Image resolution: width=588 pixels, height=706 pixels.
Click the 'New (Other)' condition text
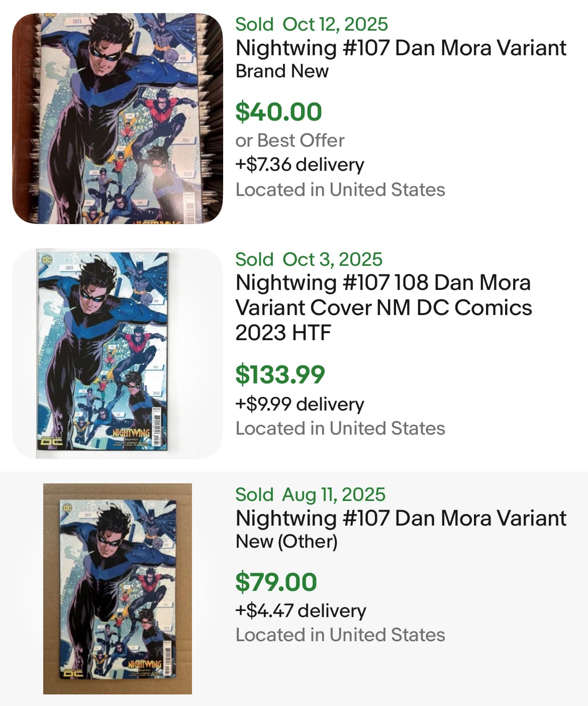point(286,542)
